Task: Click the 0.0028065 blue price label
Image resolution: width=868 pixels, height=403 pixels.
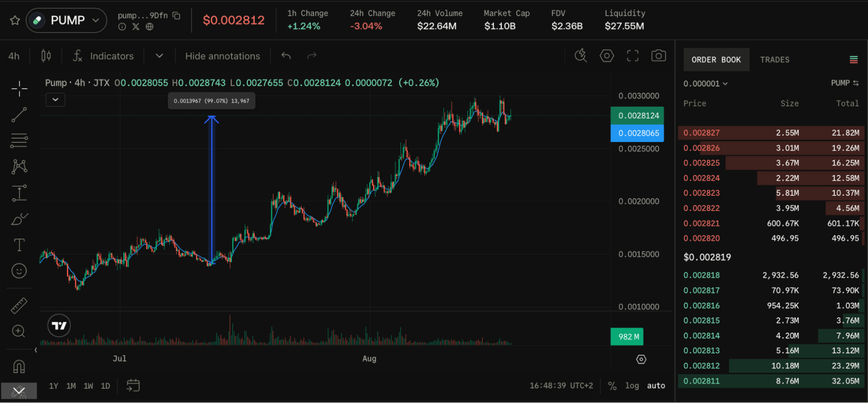Action: pos(637,133)
